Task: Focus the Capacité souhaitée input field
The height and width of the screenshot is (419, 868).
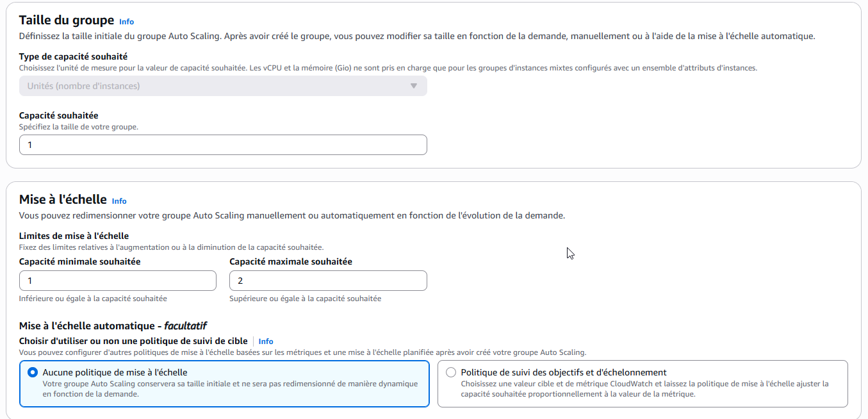Action: coord(223,145)
